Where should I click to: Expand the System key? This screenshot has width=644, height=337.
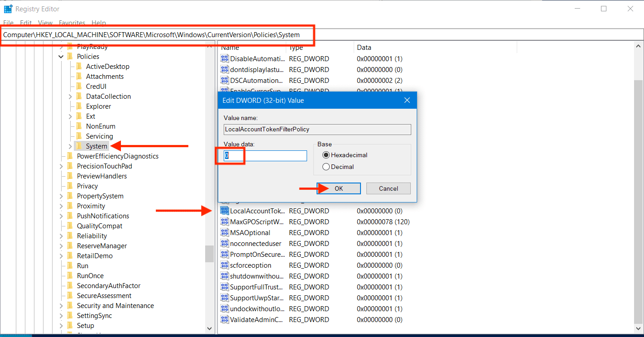(70, 146)
